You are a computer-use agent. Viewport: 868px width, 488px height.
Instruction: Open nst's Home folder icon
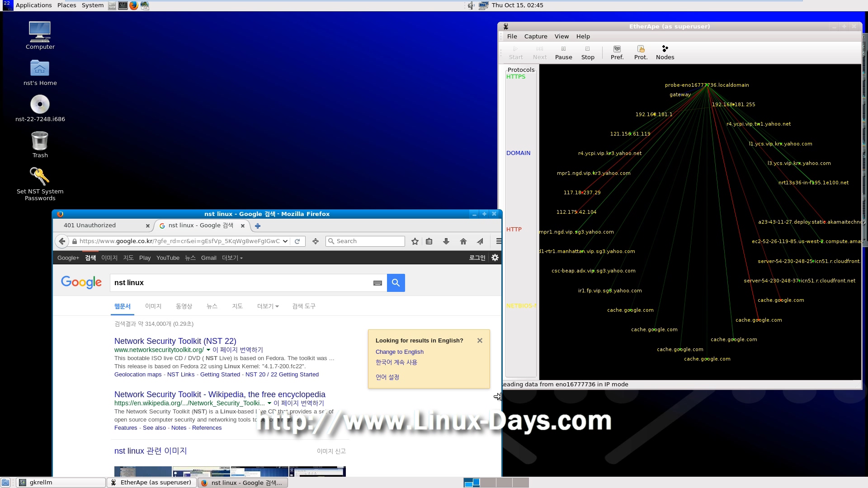tap(40, 72)
